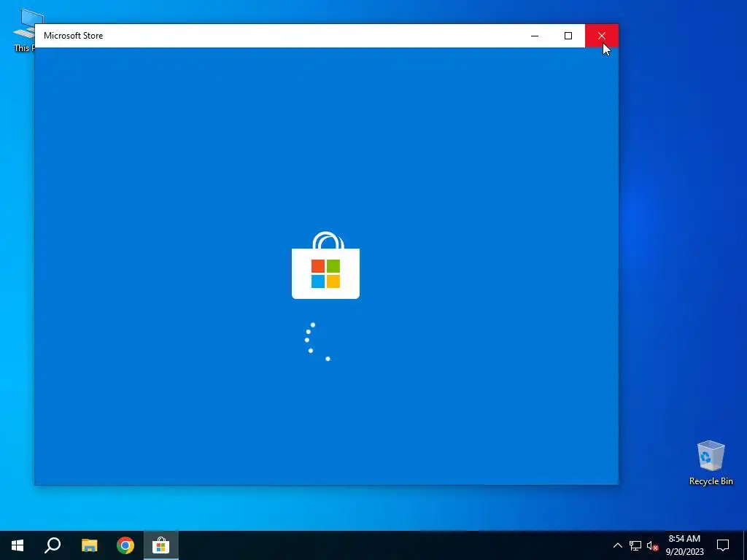
Task: Show hidden system tray icons
Action: tap(617, 545)
